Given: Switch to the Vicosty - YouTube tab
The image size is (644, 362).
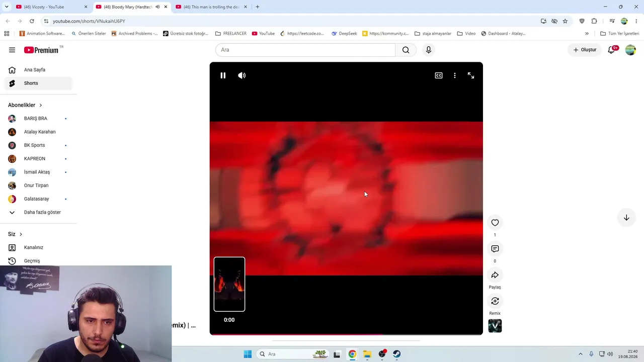Looking at the screenshot, I should [x=50, y=7].
